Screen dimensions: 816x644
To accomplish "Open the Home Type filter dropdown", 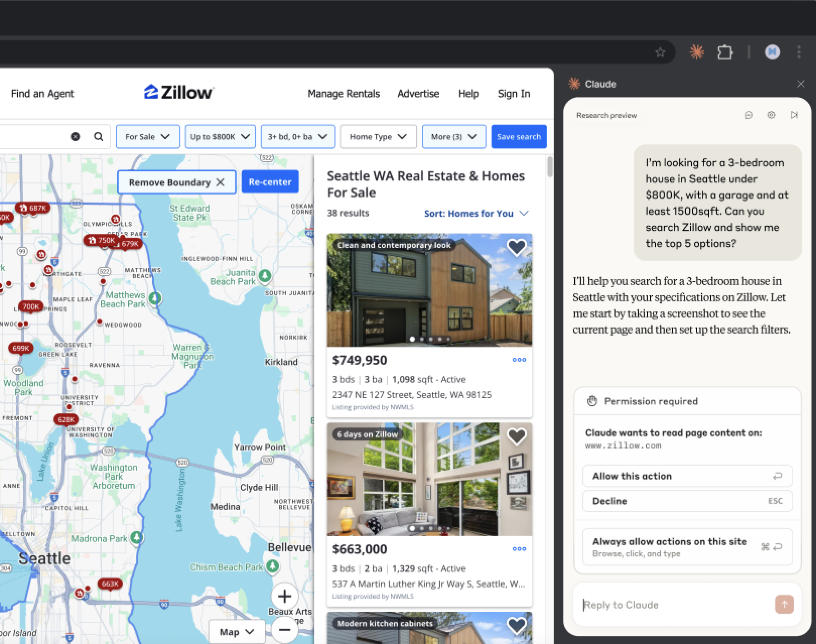I will point(378,136).
